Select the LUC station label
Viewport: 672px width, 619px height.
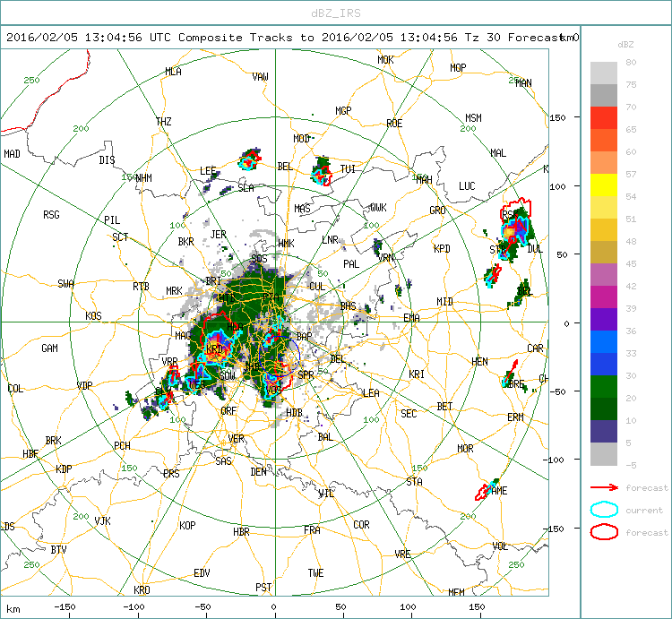(467, 186)
